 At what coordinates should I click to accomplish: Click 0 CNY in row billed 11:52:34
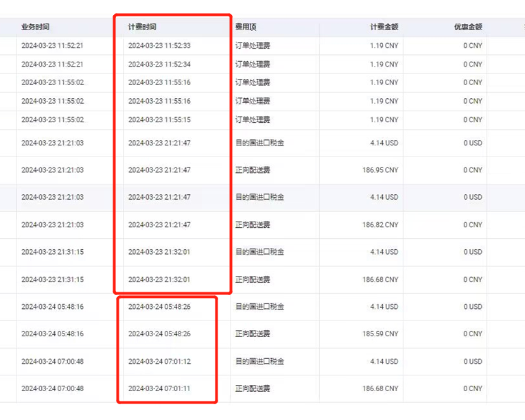pyautogui.click(x=473, y=65)
